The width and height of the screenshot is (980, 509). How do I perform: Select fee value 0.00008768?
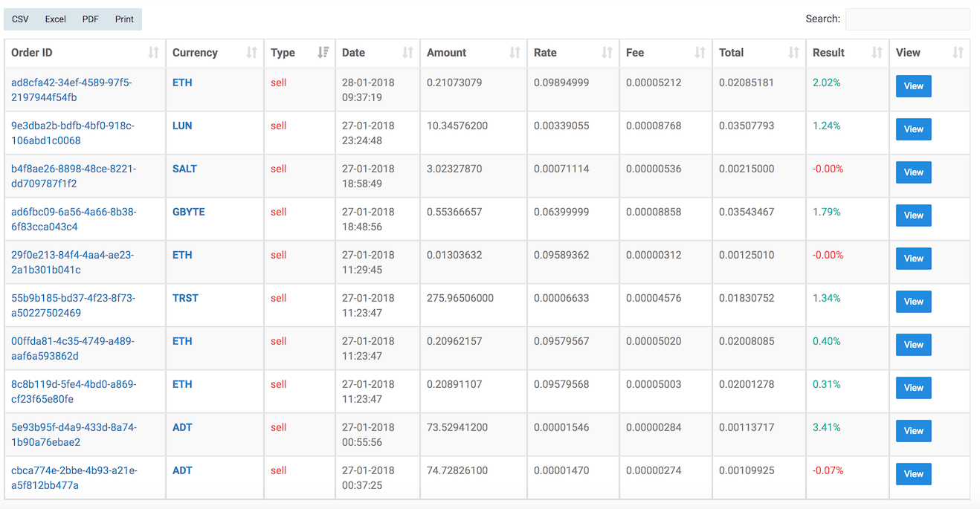[x=654, y=126]
